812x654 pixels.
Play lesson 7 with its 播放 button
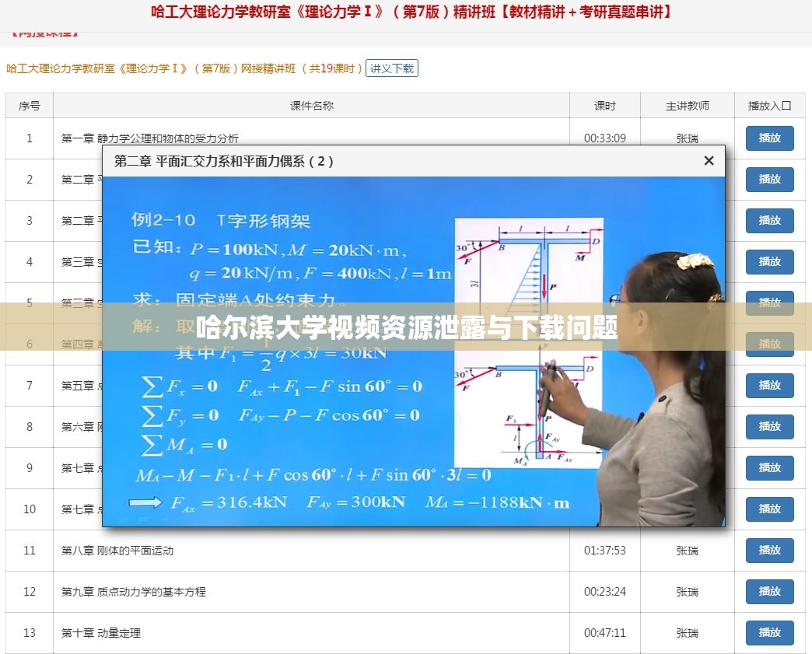[769, 385]
